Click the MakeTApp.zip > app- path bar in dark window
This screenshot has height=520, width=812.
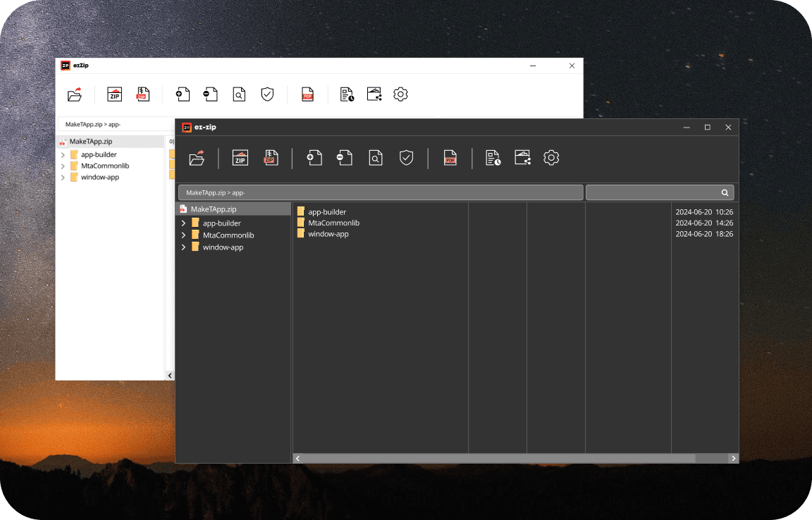(x=381, y=192)
